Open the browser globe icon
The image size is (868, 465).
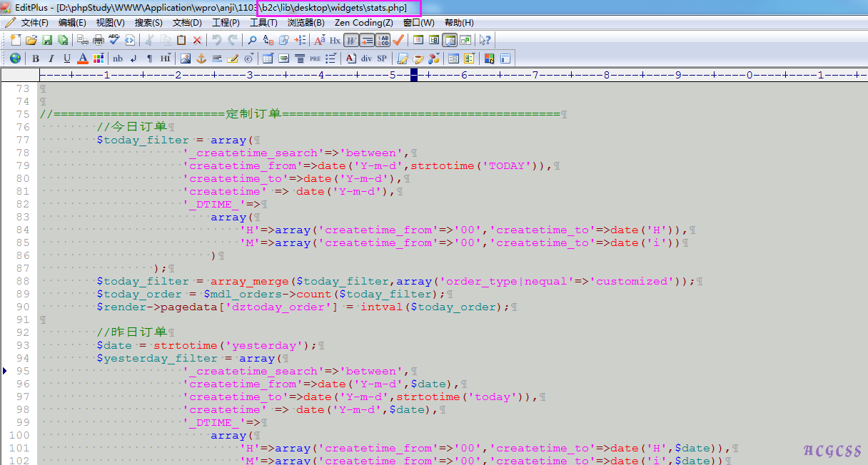(x=16, y=58)
